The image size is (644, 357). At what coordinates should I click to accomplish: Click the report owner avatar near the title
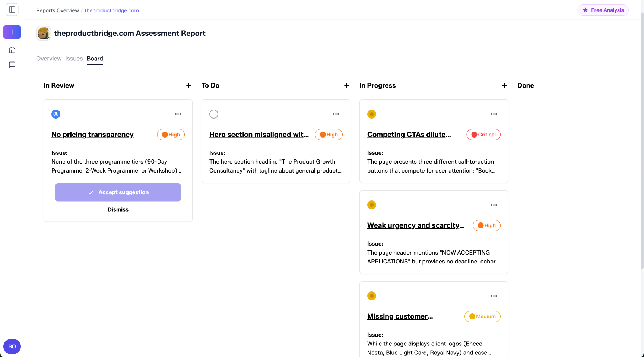click(44, 33)
